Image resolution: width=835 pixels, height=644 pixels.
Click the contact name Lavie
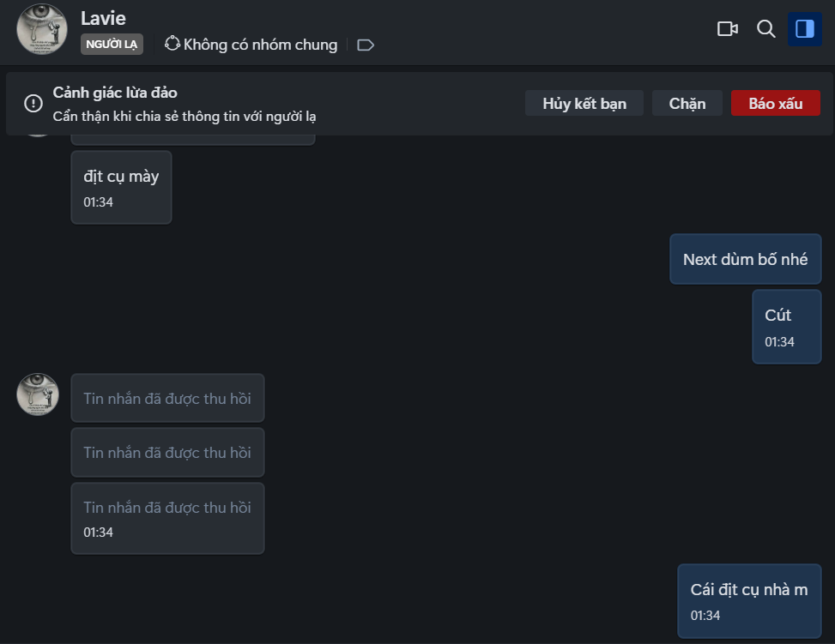pos(103,18)
